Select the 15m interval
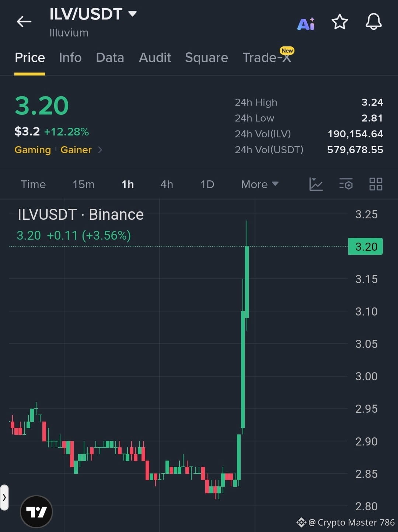This screenshot has width=398, height=532. (x=83, y=184)
